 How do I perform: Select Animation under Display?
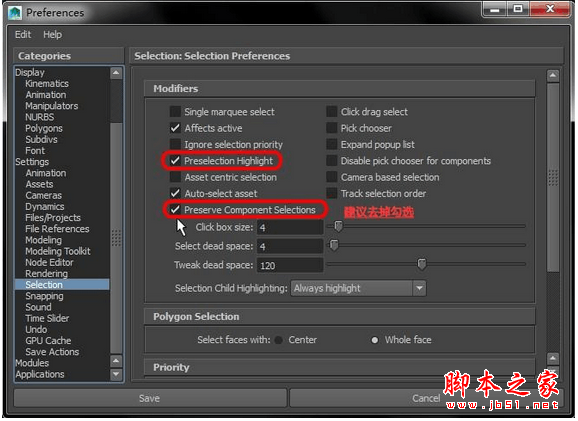(46, 95)
